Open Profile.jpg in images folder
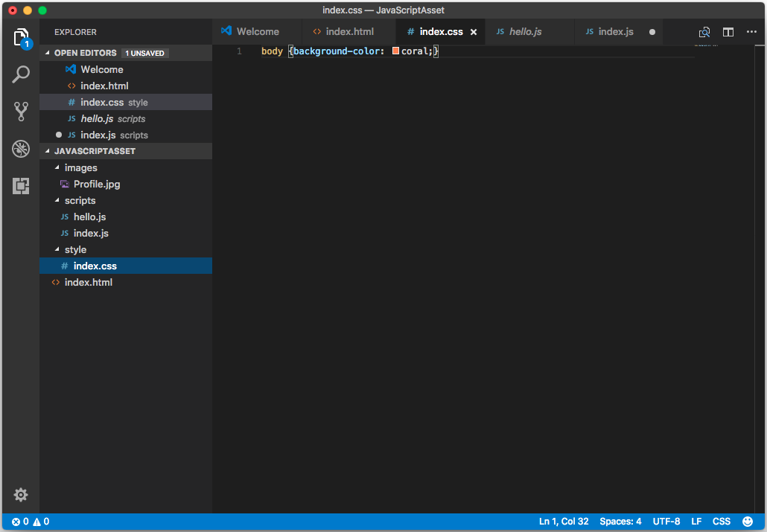767x532 pixels. click(126, 184)
